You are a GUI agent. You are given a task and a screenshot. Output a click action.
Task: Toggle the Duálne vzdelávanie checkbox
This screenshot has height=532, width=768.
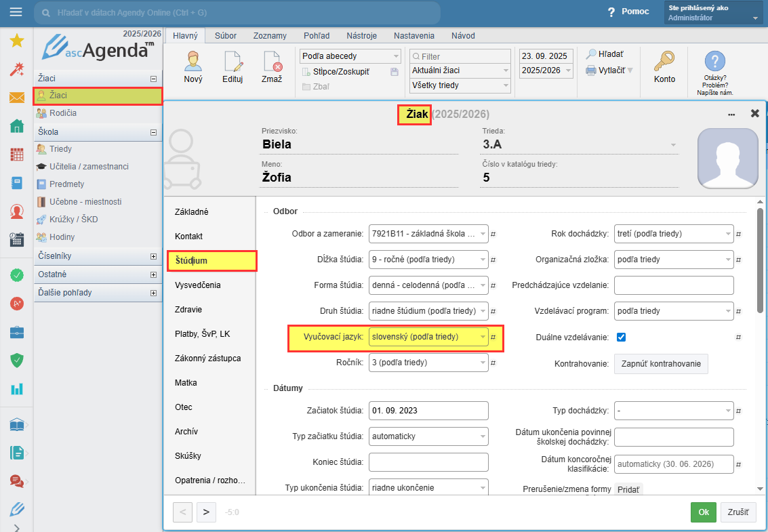click(x=621, y=337)
